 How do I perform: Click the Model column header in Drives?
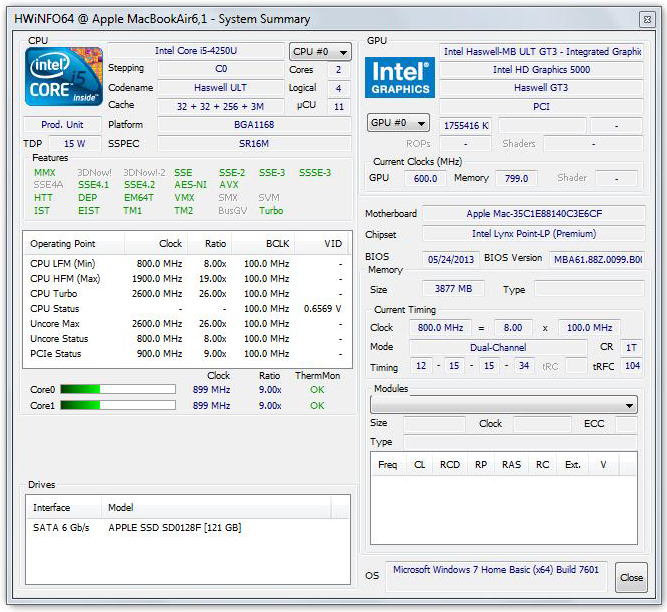pyautogui.click(x=216, y=507)
